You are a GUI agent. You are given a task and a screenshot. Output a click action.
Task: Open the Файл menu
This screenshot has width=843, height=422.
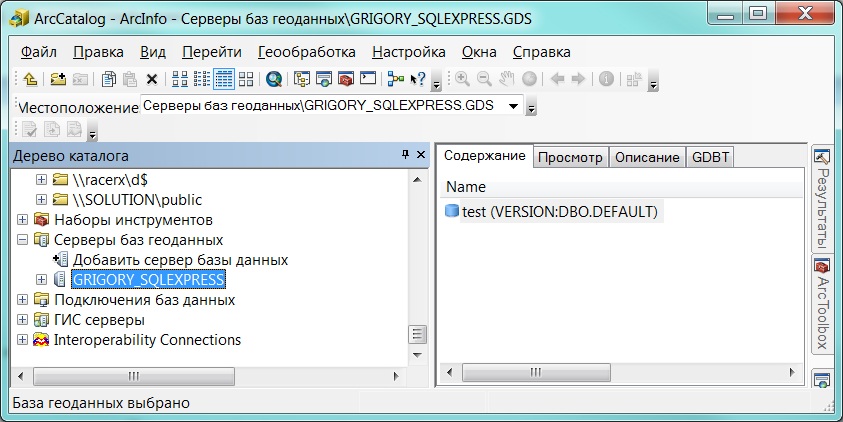(x=39, y=52)
